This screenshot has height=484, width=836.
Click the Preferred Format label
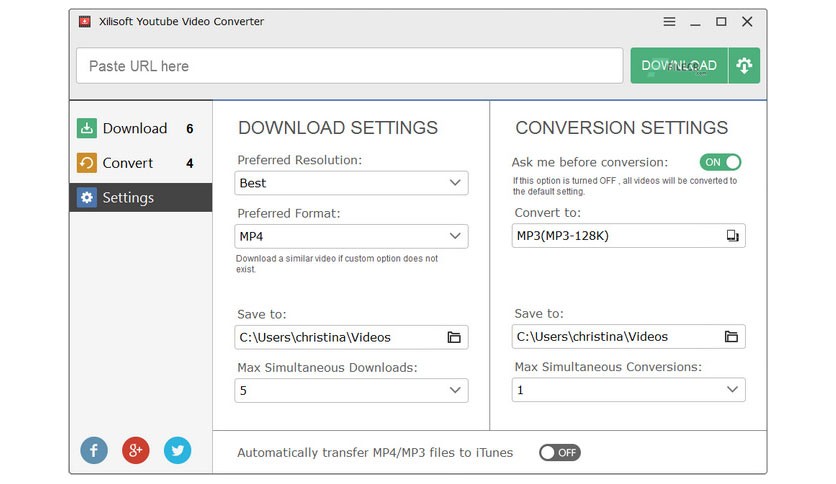288,213
